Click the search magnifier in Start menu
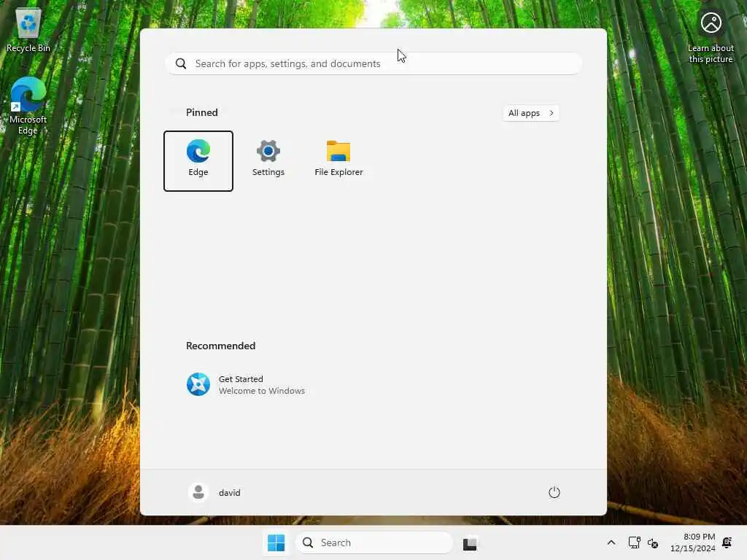The width and height of the screenshot is (747, 560). pos(181,63)
